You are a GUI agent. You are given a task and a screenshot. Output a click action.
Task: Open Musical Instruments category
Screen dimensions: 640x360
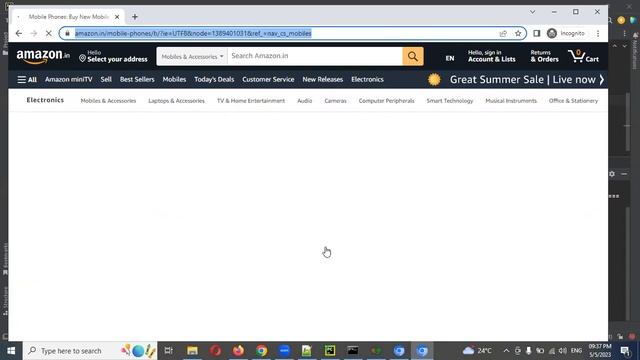[511, 101]
